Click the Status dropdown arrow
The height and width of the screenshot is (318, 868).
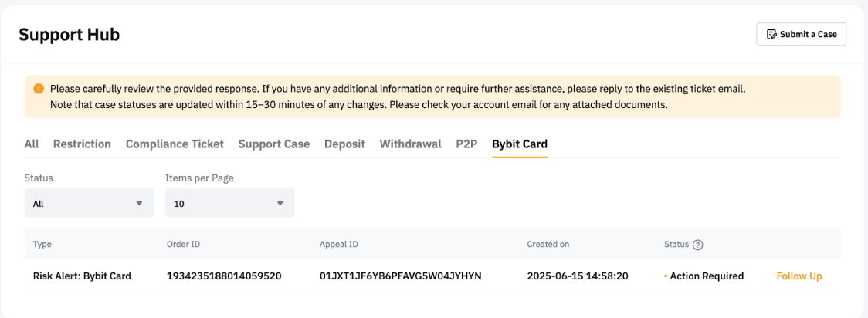(x=140, y=203)
